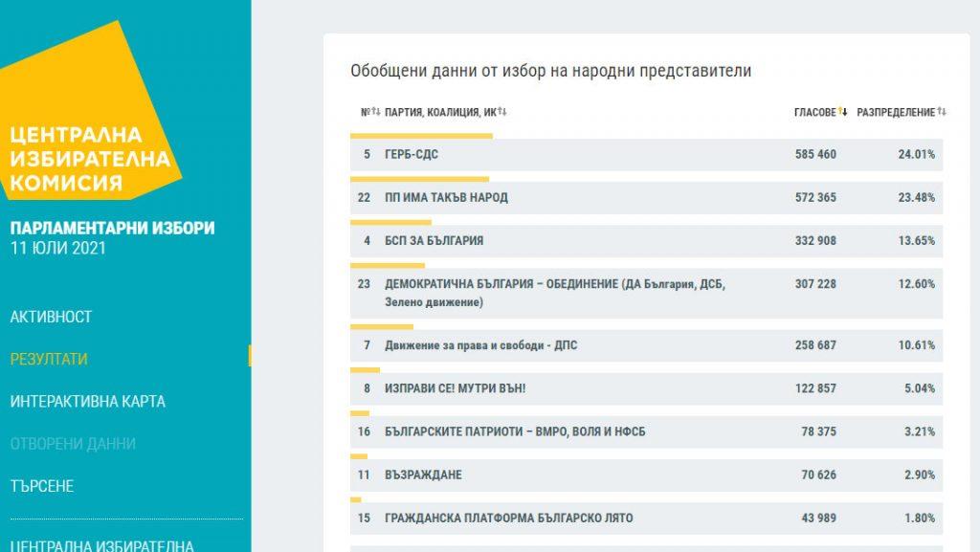Open the АКТИВНОСТ menu item
The image size is (980, 552).
[51, 317]
